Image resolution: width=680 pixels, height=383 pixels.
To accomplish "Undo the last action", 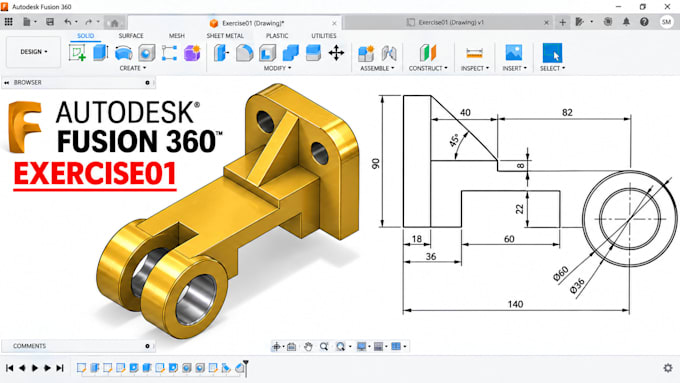I will [68, 22].
